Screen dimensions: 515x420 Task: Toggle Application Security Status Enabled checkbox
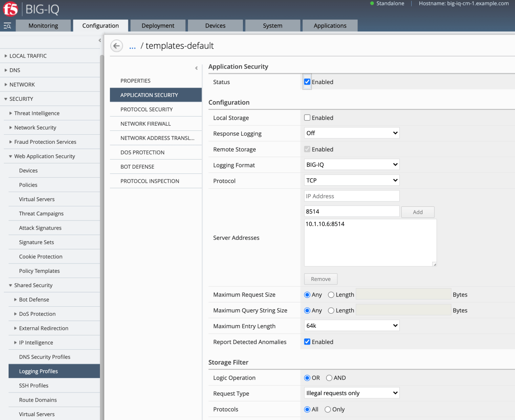point(307,82)
